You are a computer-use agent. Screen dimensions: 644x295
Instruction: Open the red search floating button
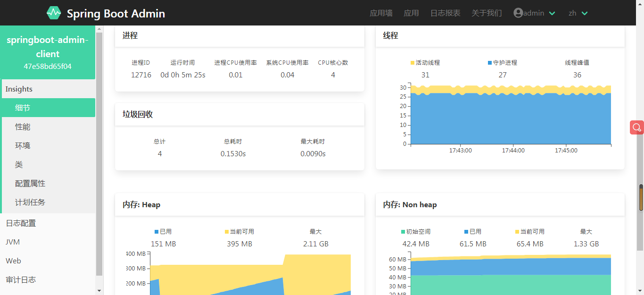637,127
